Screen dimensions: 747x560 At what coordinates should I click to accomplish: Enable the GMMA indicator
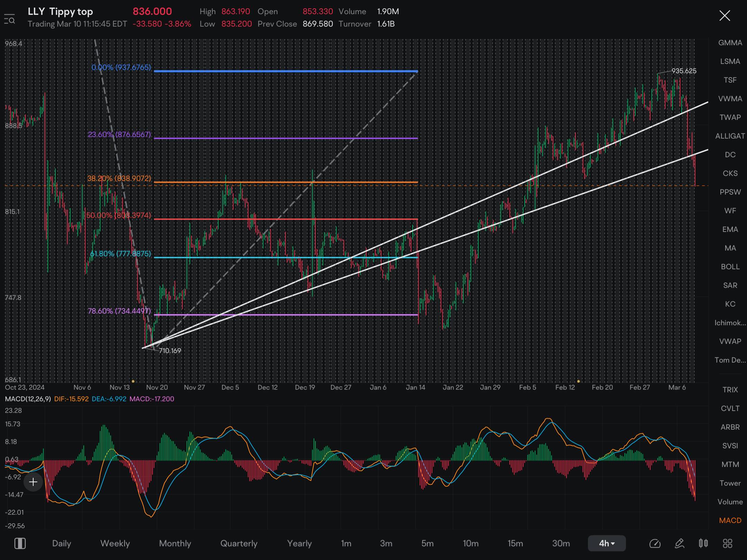(730, 43)
